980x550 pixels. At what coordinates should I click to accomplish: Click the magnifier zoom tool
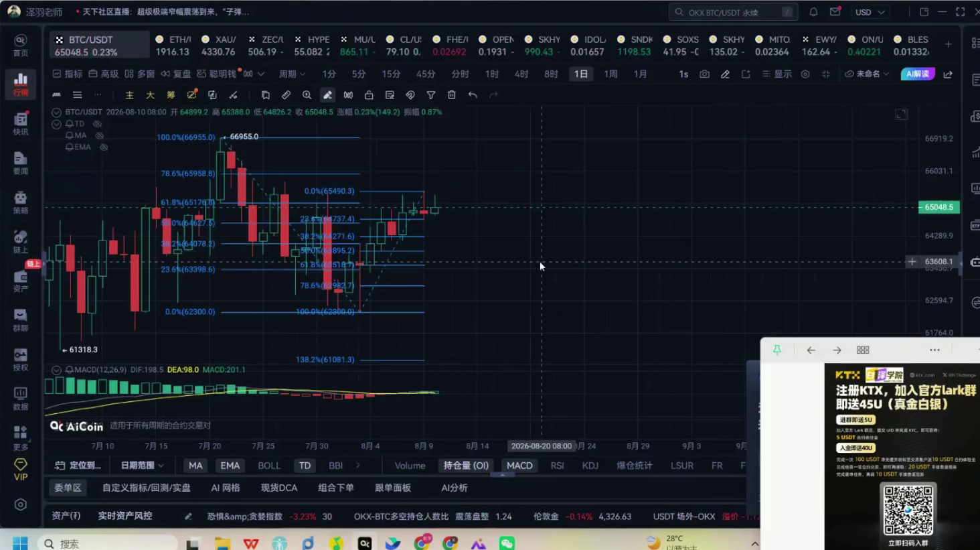(307, 95)
